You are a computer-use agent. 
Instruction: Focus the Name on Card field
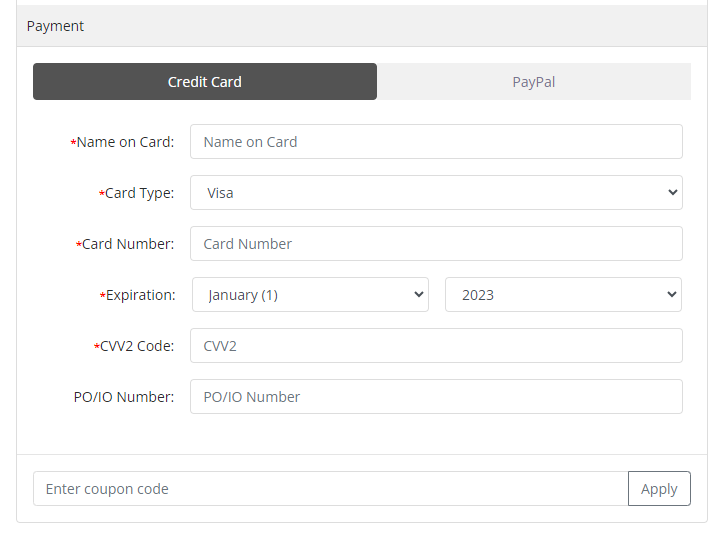pyautogui.click(x=436, y=142)
